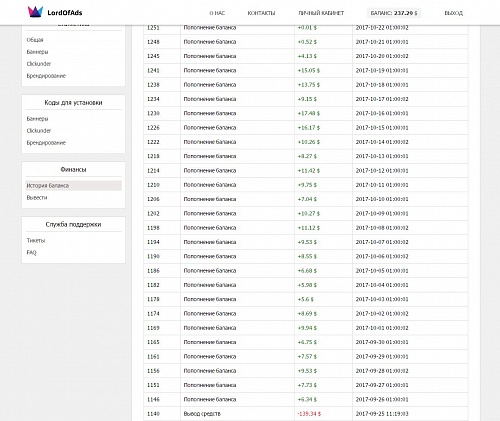Select transaction ID 1156
The image size is (500, 421).
(x=153, y=371)
